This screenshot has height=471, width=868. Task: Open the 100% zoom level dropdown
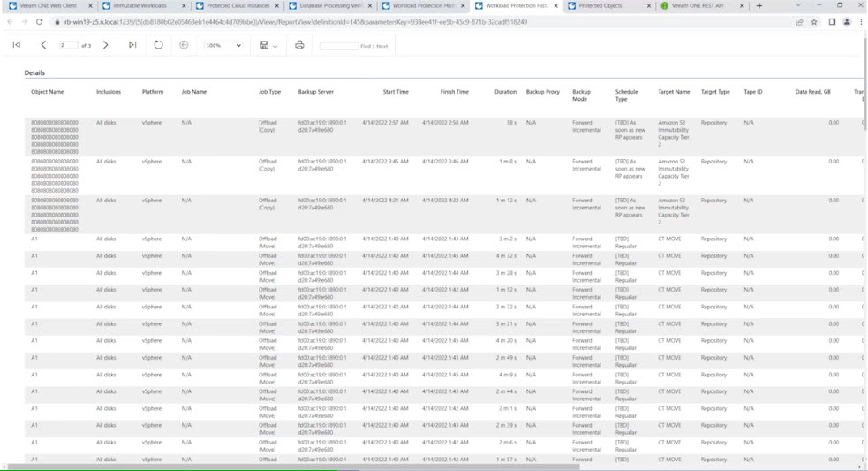pos(223,45)
